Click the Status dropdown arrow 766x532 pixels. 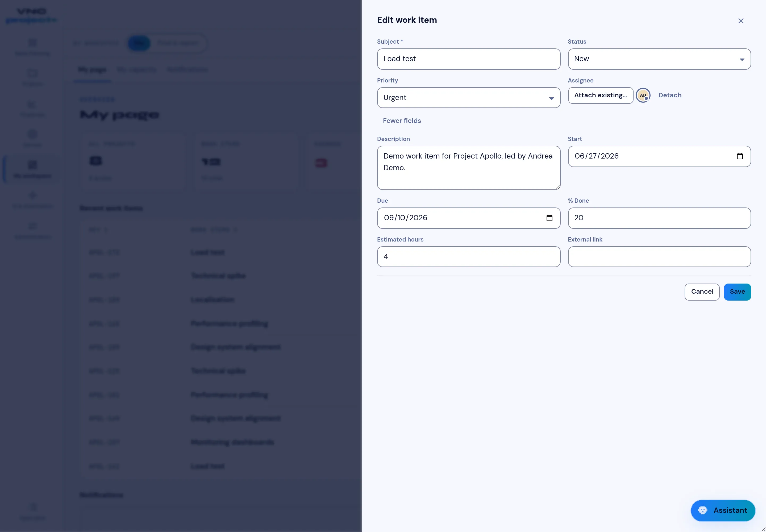742,60
